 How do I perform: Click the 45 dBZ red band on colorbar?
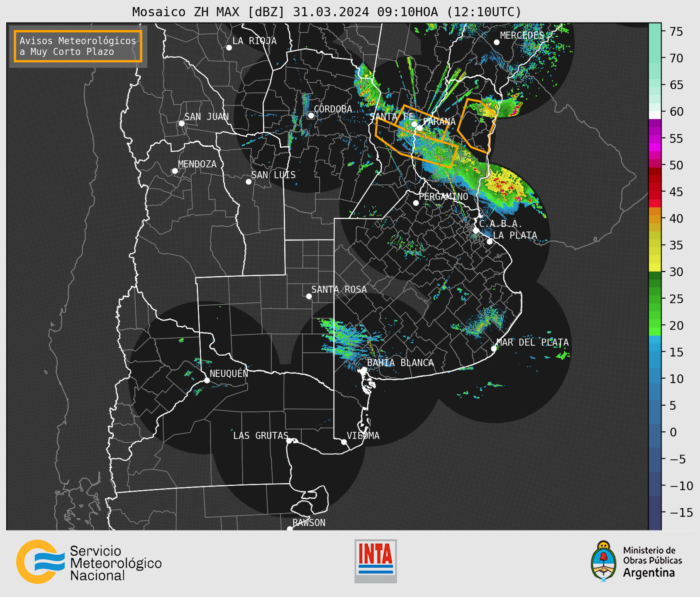[x=655, y=192]
